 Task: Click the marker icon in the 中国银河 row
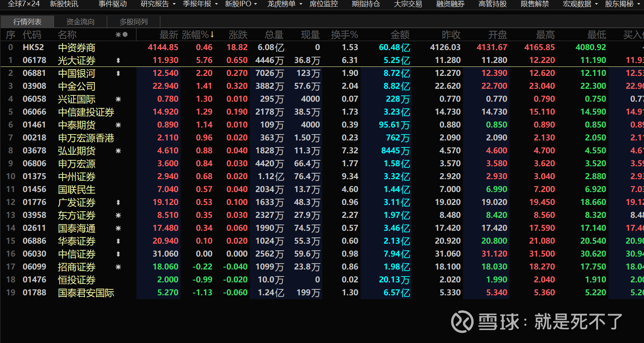point(118,74)
